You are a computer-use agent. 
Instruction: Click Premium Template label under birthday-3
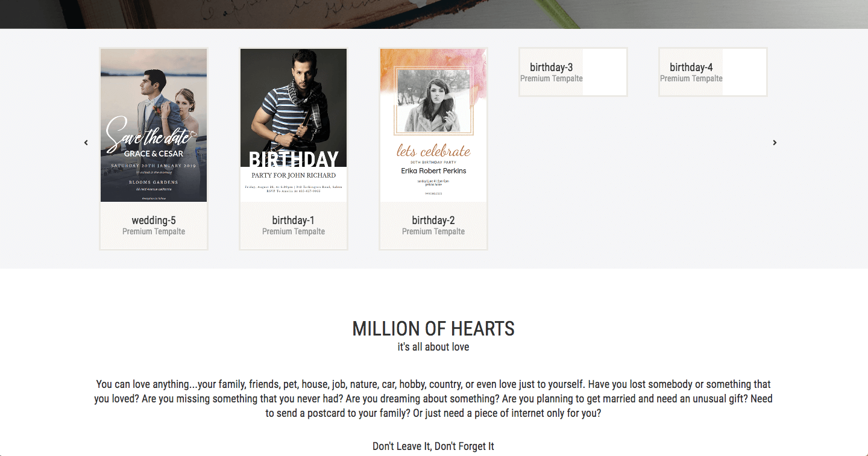coord(552,79)
